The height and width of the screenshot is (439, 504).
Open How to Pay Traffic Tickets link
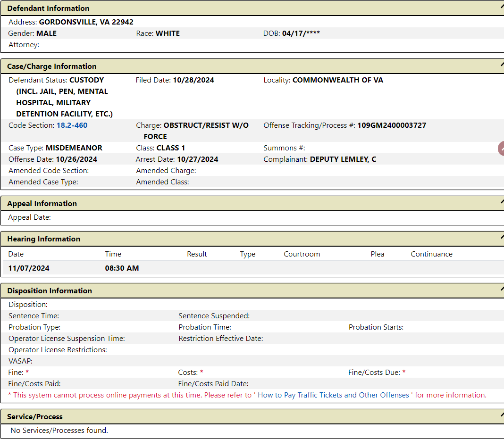pyautogui.click(x=333, y=395)
